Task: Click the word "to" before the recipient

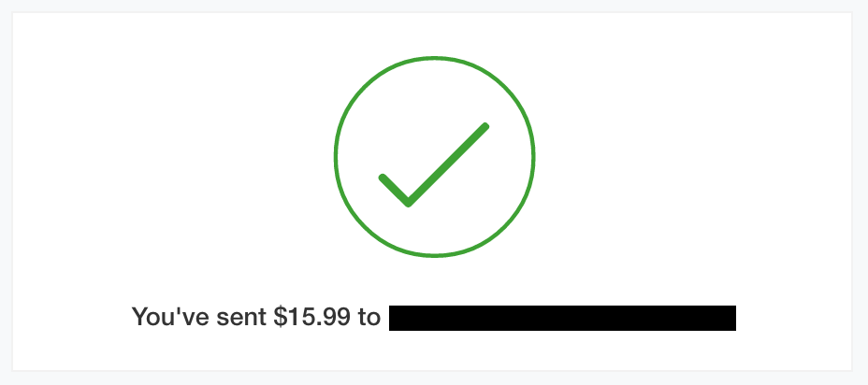Action: [369, 318]
